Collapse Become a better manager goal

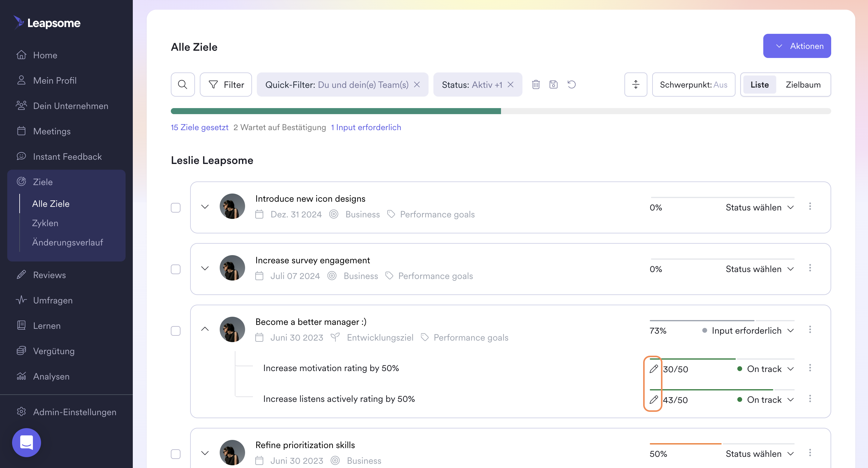click(205, 329)
